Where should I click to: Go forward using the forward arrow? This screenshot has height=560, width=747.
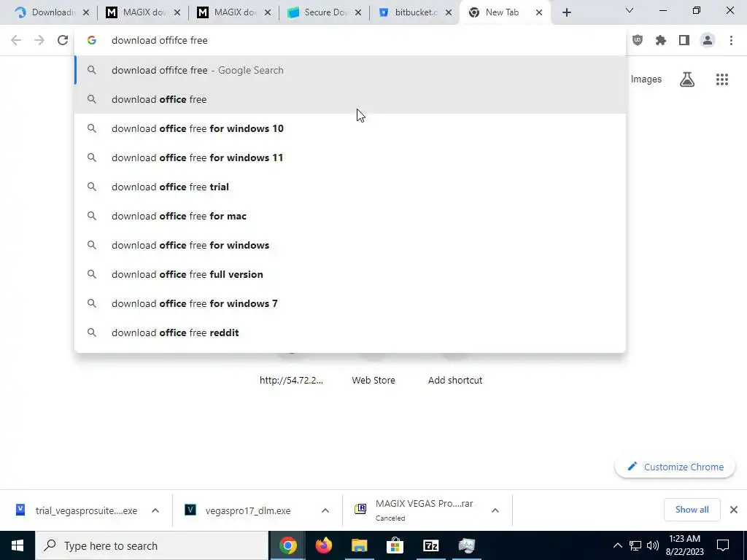39,41
